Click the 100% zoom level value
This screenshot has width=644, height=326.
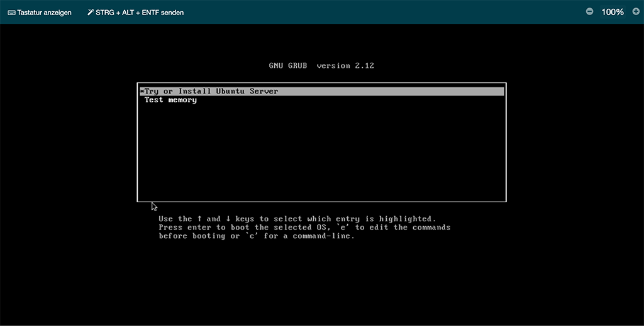click(613, 12)
